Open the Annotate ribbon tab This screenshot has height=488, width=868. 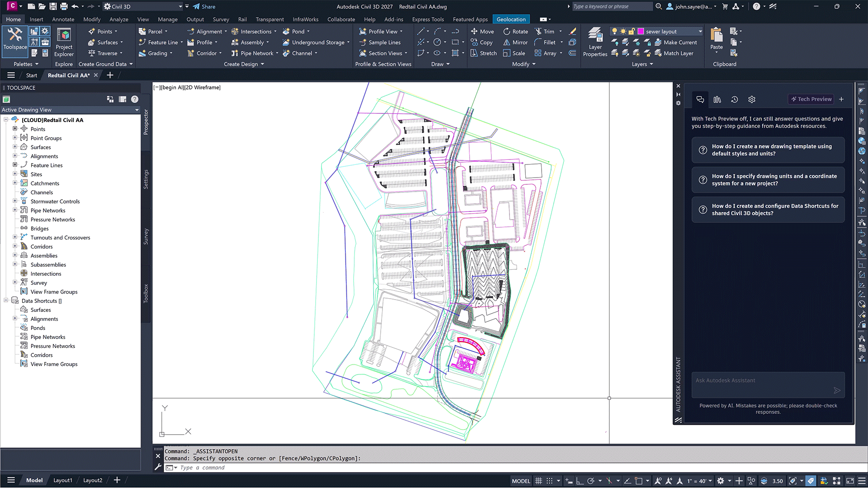pos(63,19)
